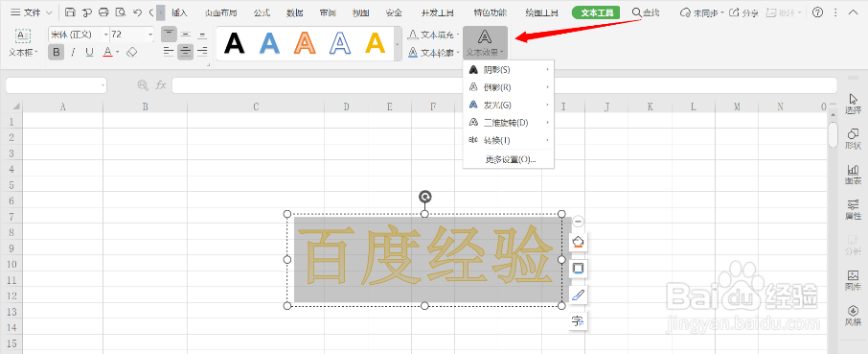Click the formula bar input field
Viewport: 868px width, 354px height.
coord(504,85)
